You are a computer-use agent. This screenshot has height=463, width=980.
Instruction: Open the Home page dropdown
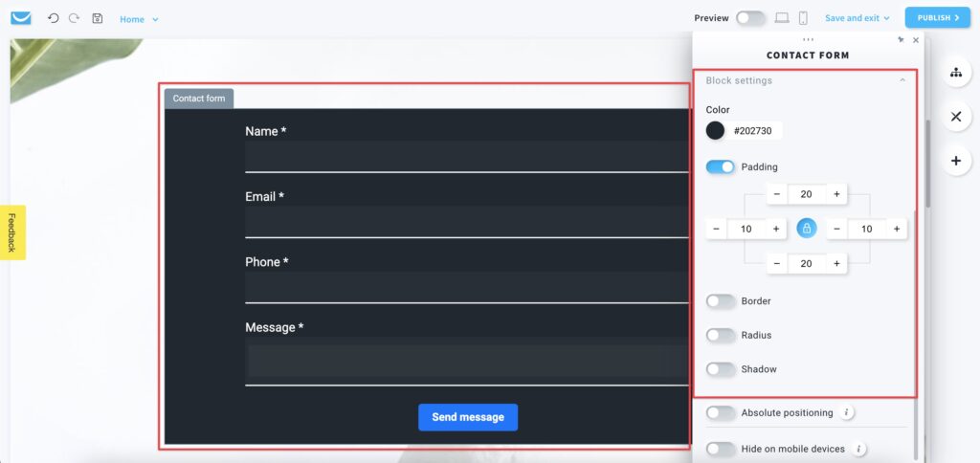[139, 19]
